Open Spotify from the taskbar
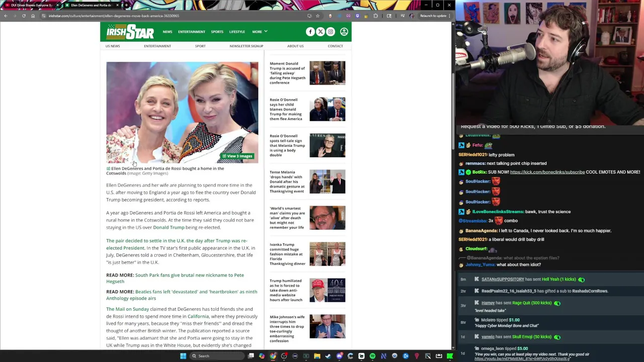The height and width of the screenshot is (362, 644). click(372, 356)
